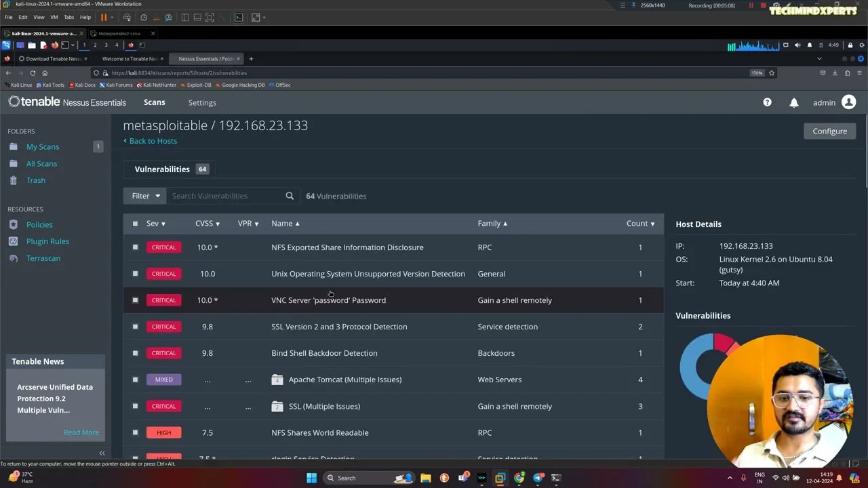This screenshot has height=488, width=868.
Task: Click the Policies icon in Resources
Action: [x=13, y=224]
